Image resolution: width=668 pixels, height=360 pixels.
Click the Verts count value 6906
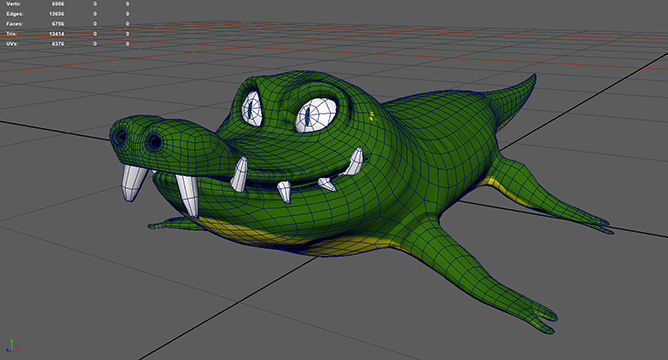click(58, 4)
